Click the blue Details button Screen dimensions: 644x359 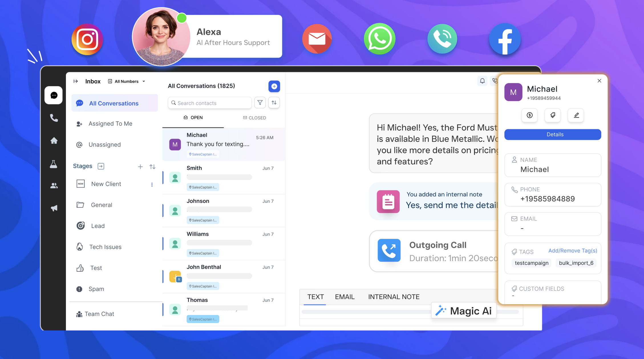click(552, 134)
